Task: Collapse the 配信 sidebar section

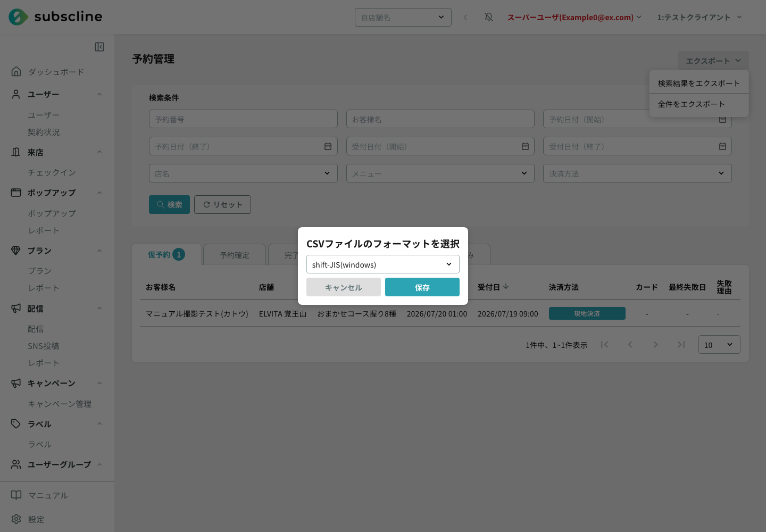Action: [x=99, y=309]
